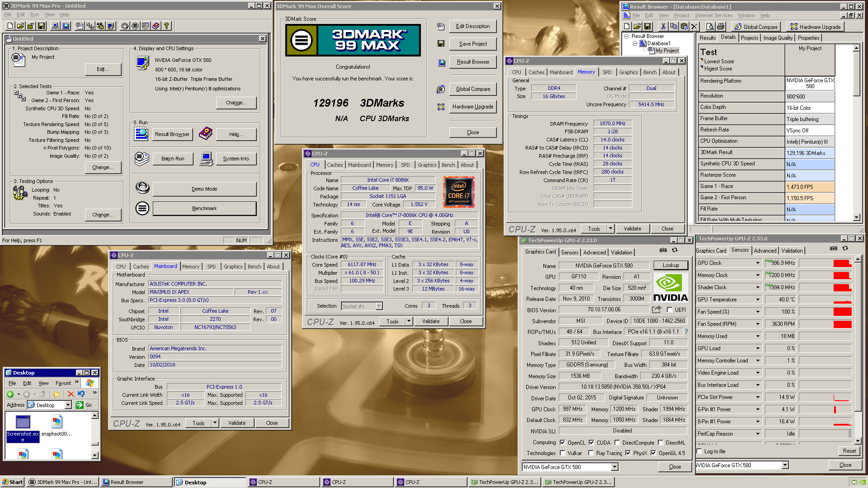Image resolution: width=868 pixels, height=488 pixels.
Task: Toggle OpenCL checkbox in GPU-Z
Action: tap(562, 443)
